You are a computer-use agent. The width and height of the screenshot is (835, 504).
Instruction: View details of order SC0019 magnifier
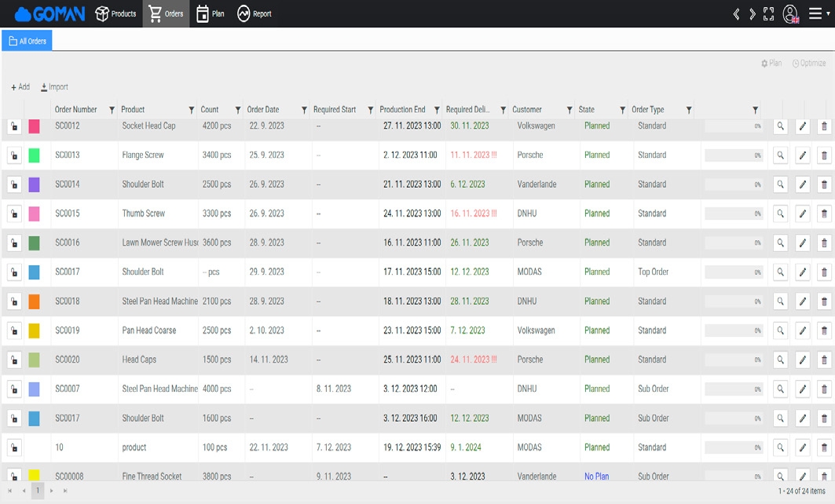click(780, 331)
